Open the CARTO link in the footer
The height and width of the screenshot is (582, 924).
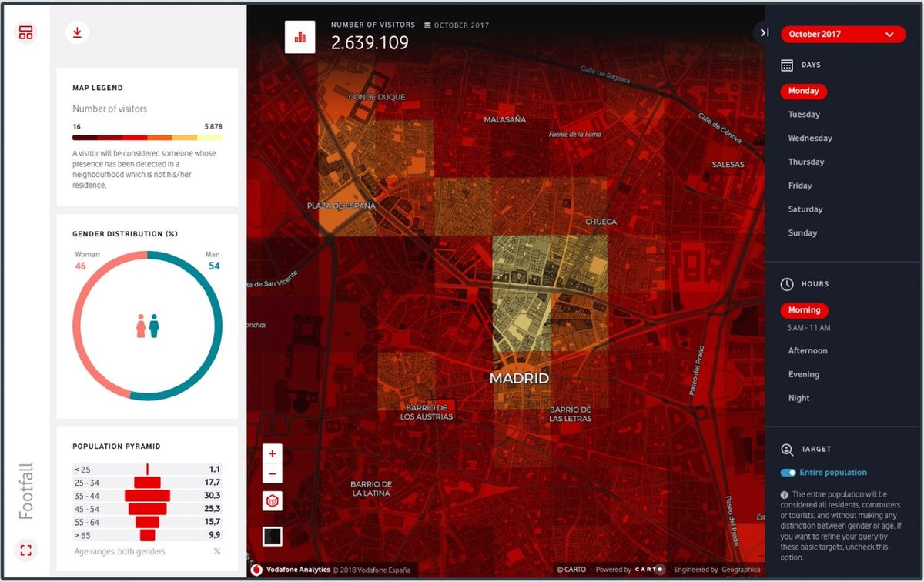pyautogui.click(x=571, y=569)
